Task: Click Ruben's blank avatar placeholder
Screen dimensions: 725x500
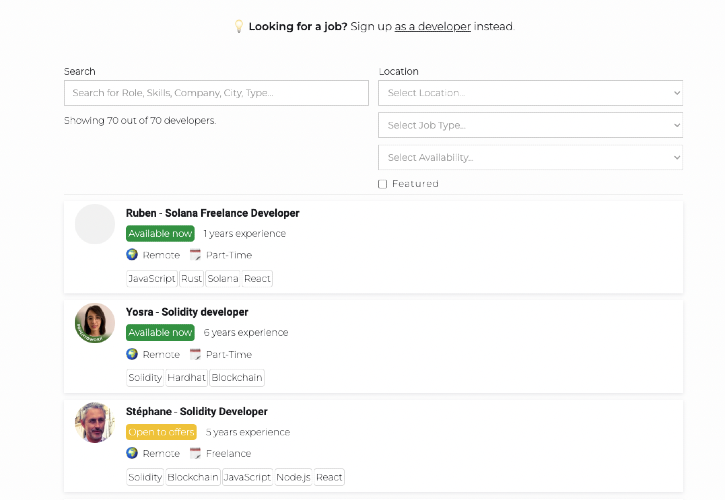Action: point(95,224)
